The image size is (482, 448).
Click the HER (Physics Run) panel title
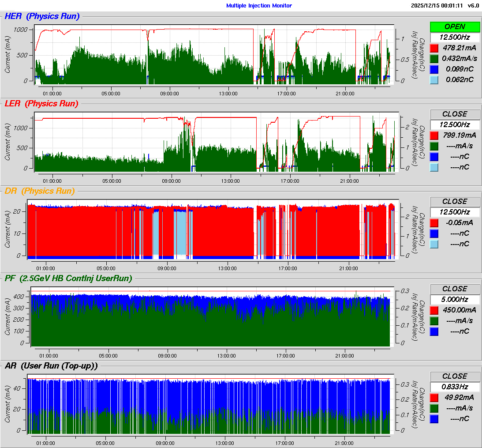pyautogui.click(x=42, y=17)
